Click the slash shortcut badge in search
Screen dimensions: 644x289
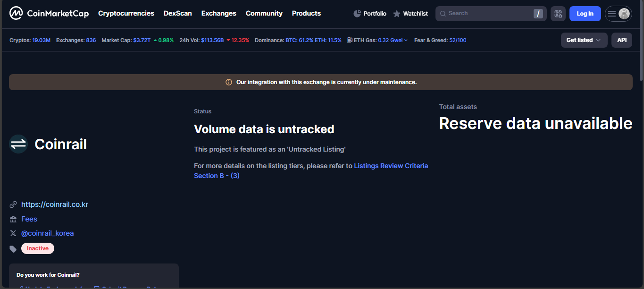(x=538, y=14)
